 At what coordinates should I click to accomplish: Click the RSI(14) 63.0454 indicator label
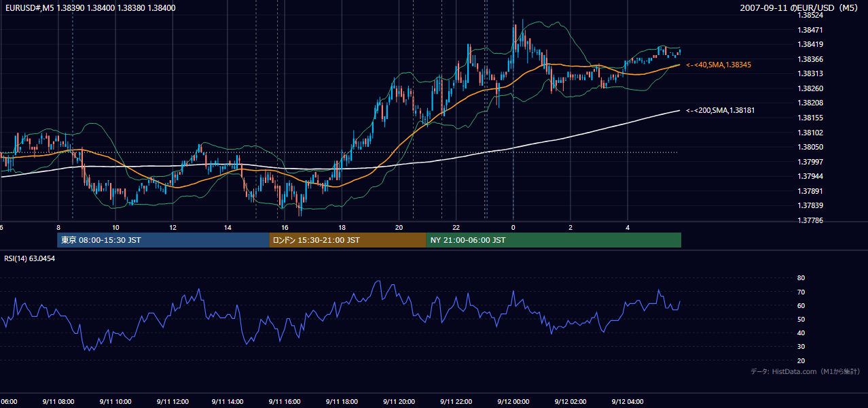point(30,258)
